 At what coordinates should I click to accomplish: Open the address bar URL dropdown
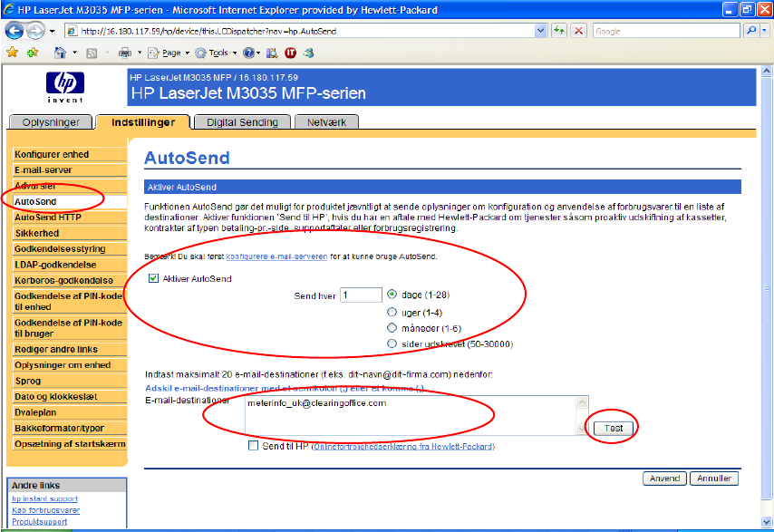tap(540, 31)
